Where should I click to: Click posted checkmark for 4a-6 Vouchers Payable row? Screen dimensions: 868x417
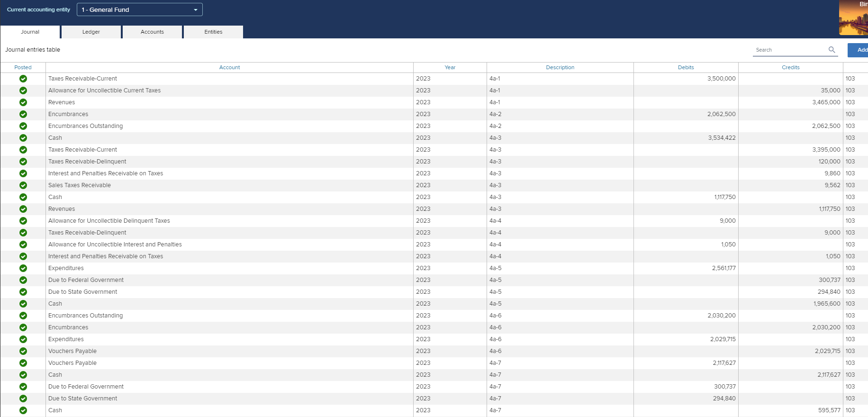(23, 351)
